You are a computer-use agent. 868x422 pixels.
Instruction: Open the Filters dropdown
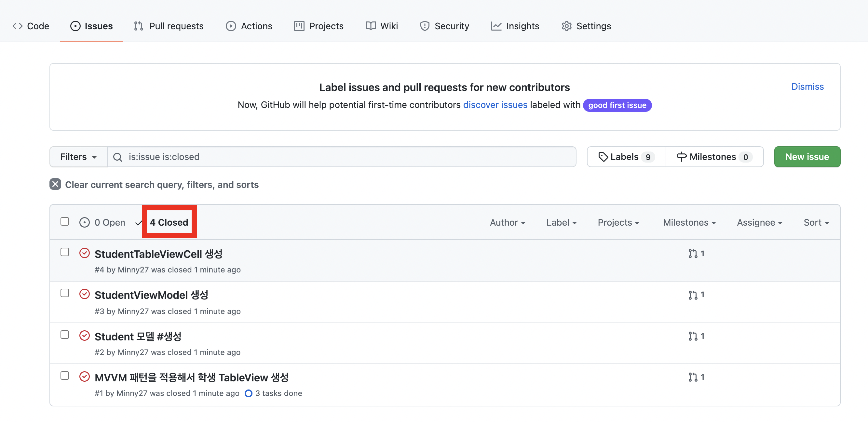(x=78, y=157)
